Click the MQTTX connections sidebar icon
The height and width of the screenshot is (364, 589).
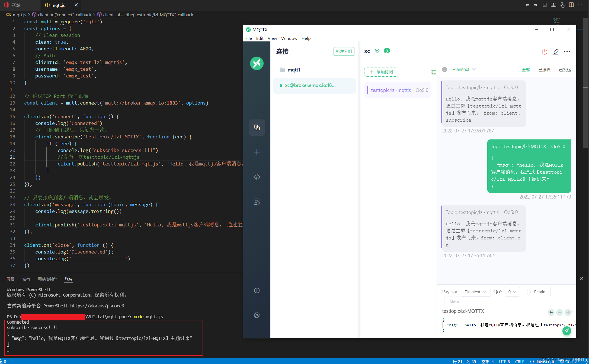[x=257, y=127]
